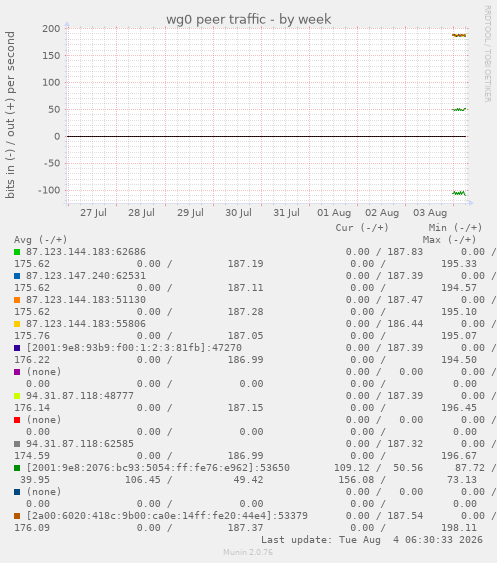Select peer label 94.31.87.118:62585

80,444
